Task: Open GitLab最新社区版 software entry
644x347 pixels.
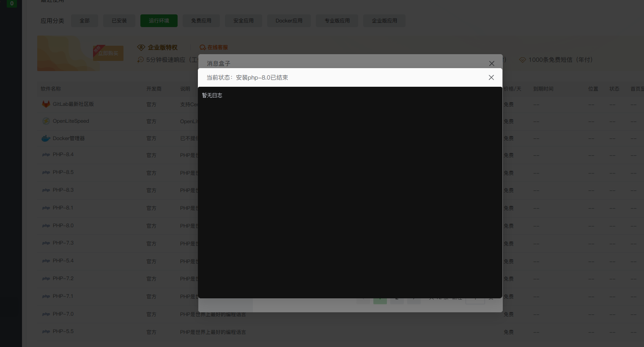Action: tap(73, 104)
